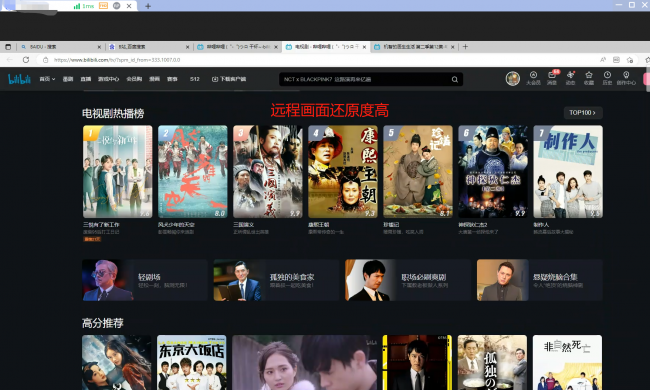Click the browser refresh icon
The width and height of the screenshot is (650, 390).
(26, 60)
